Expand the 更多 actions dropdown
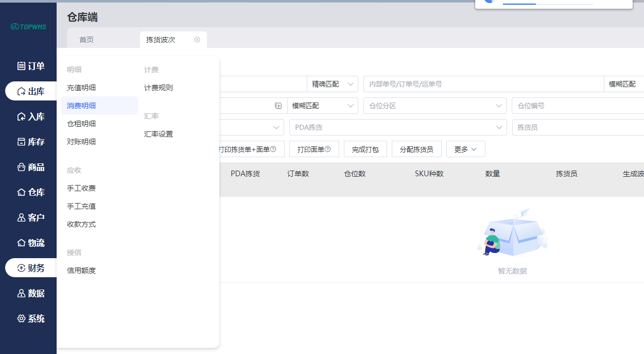This screenshot has height=354, width=644. (x=465, y=149)
